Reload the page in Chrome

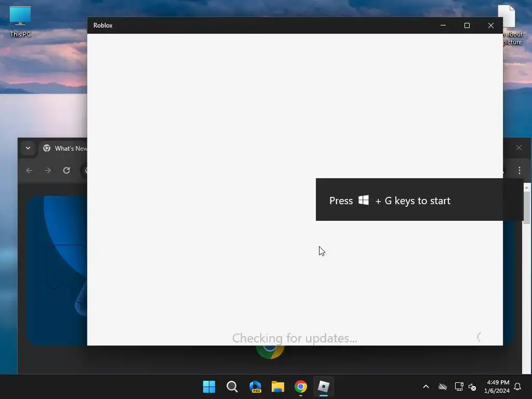coord(66,170)
